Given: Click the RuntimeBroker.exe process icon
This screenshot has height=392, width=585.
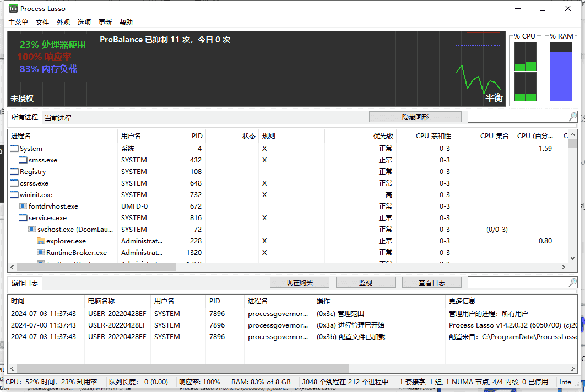Looking at the screenshot, I should 41,253.
